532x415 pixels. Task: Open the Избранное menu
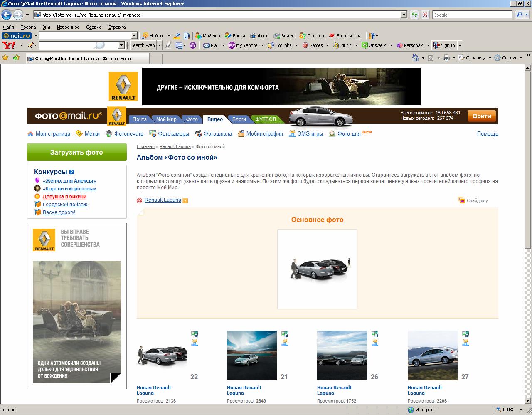point(68,27)
